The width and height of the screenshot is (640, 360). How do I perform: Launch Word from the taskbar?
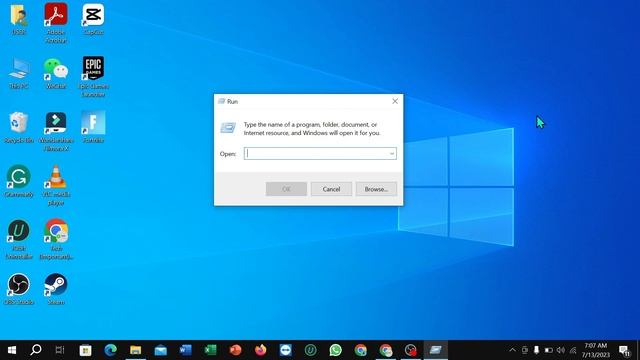coord(185,350)
